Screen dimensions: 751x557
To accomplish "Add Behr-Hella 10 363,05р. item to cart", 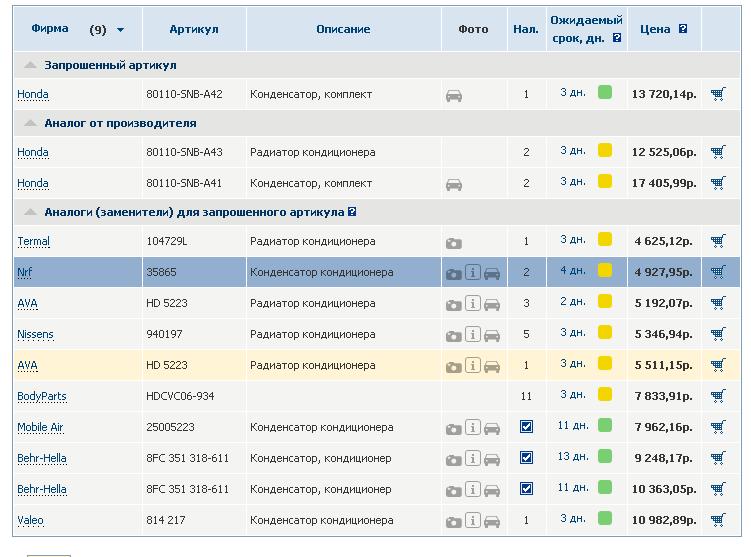I will coord(718,489).
